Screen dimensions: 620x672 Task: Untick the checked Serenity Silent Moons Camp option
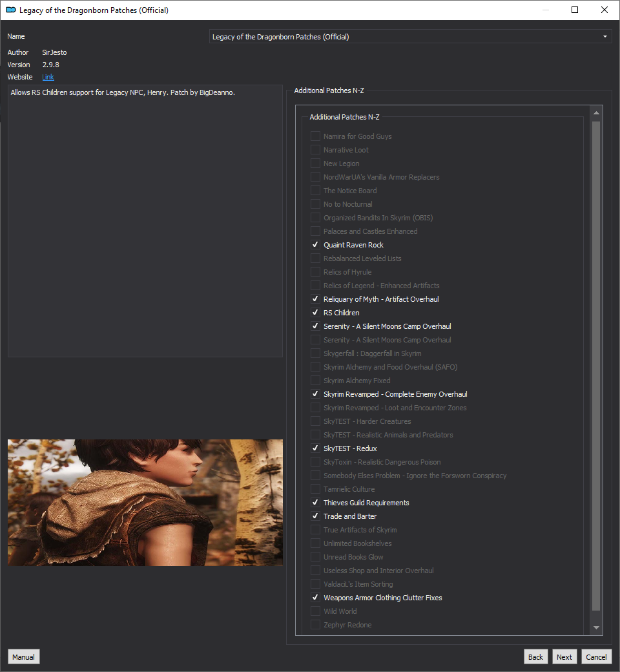(x=315, y=326)
